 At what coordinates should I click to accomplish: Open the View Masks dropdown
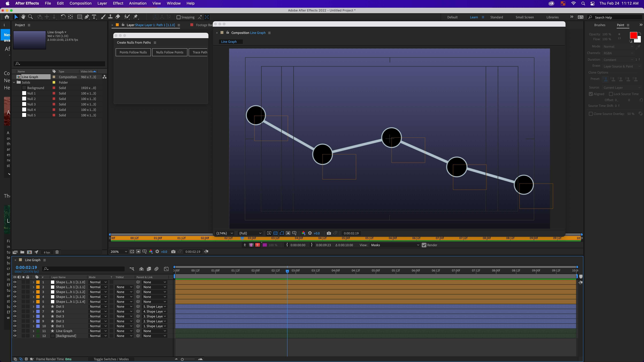click(x=394, y=245)
